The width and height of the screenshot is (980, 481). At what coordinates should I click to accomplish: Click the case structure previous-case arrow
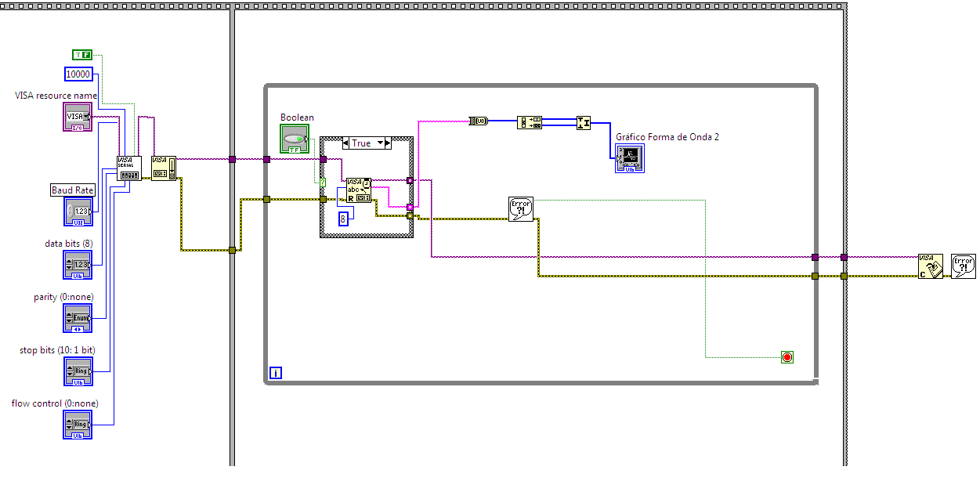pos(347,143)
